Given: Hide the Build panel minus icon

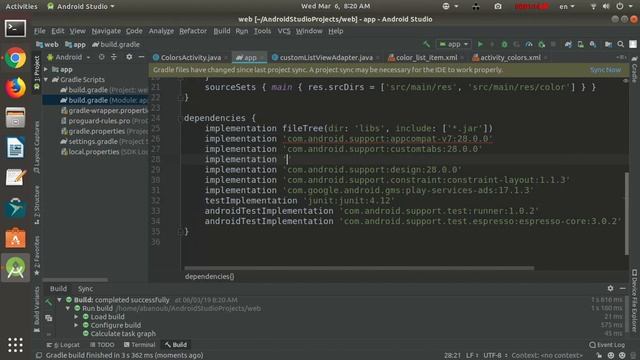Looking at the screenshot, I should coord(622,288).
